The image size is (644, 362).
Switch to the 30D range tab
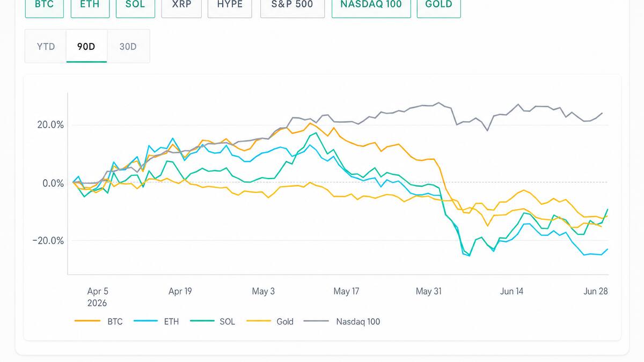click(128, 46)
